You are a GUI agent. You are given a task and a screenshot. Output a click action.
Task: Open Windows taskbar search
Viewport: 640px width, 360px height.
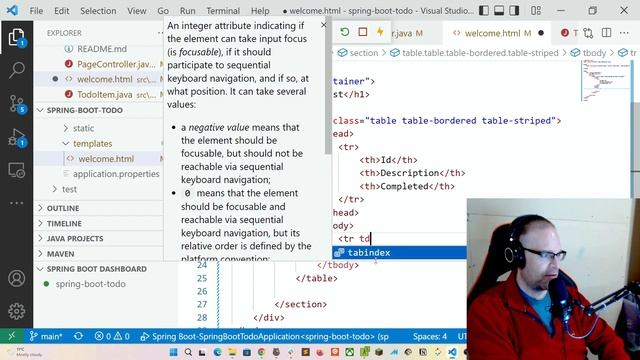click(x=188, y=352)
